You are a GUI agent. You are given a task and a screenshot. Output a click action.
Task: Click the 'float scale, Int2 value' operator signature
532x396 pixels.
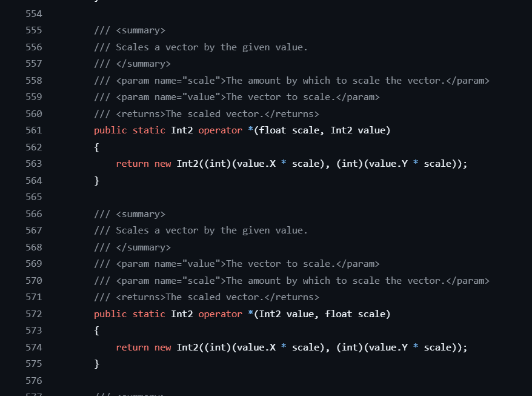242,130
